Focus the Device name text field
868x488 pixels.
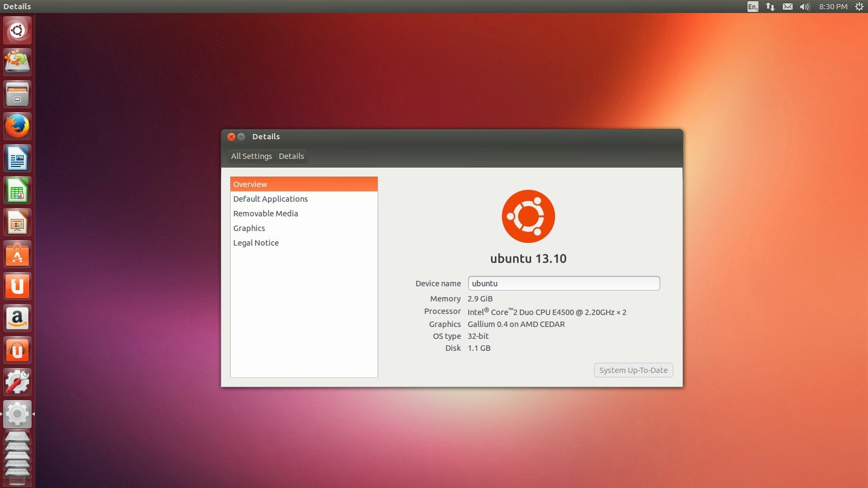click(564, 284)
